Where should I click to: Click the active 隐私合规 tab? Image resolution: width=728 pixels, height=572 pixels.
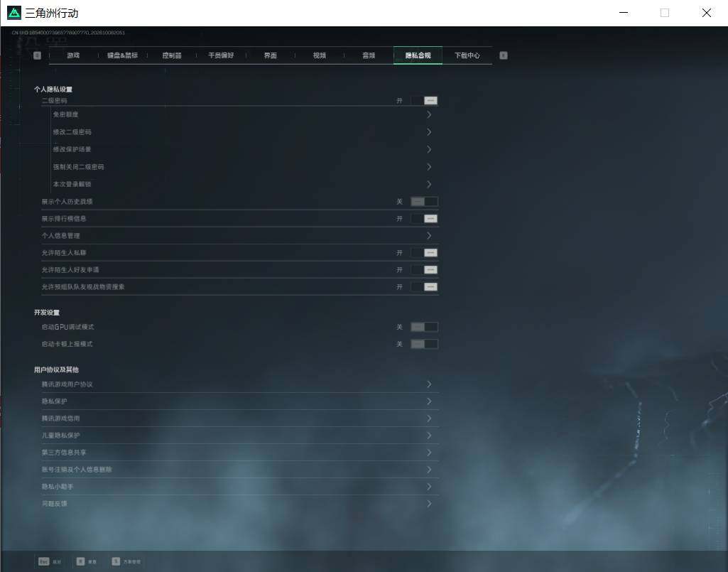coord(418,55)
